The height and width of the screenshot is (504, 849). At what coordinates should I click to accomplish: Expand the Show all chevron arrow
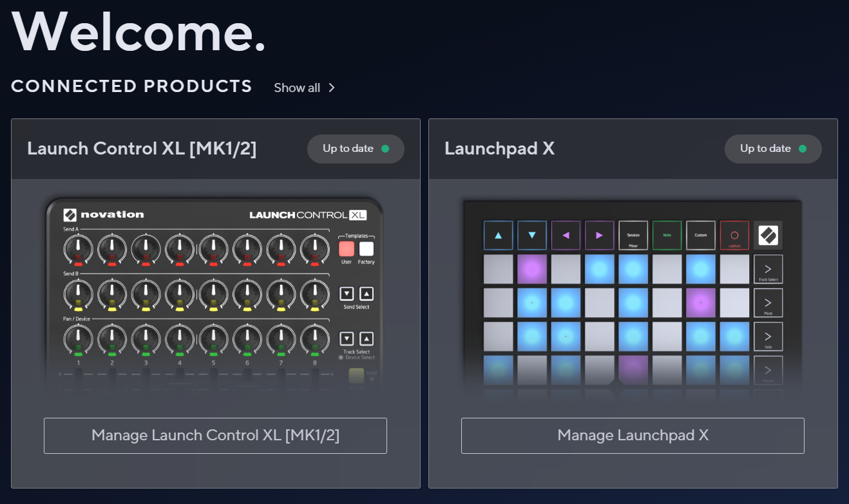point(332,88)
